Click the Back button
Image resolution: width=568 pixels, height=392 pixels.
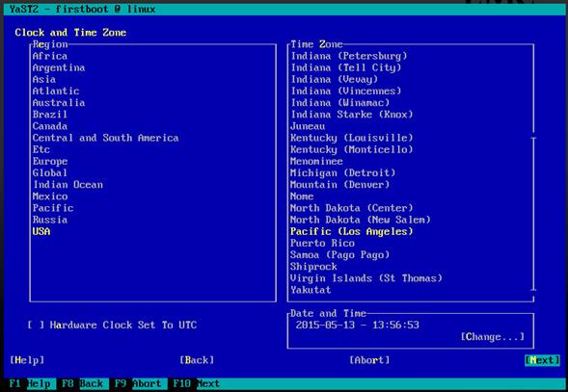coord(197,360)
